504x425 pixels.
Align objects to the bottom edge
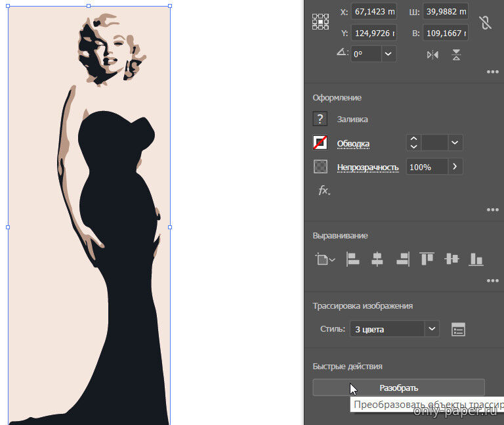click(476, 259)
